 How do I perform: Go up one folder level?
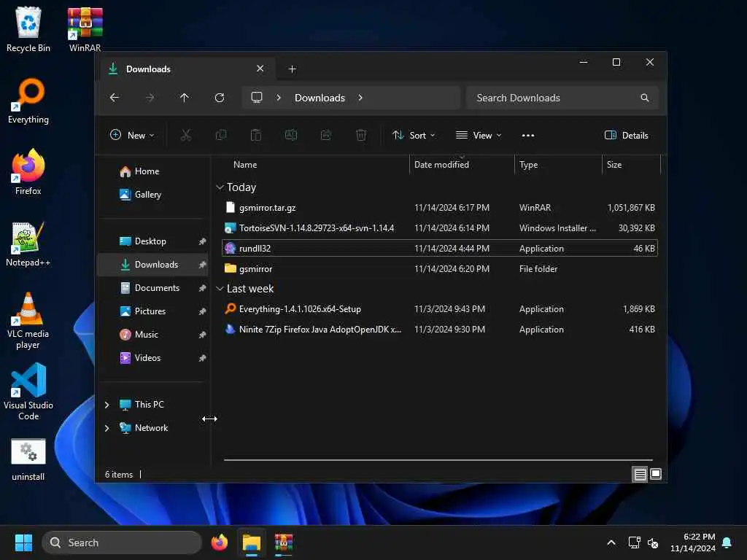[185, 98]
